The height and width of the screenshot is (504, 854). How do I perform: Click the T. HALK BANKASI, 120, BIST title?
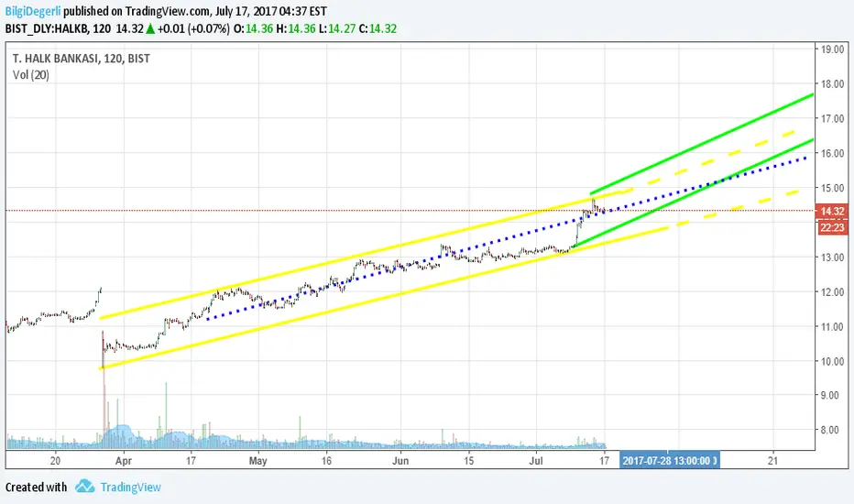(x=82, y=59)
